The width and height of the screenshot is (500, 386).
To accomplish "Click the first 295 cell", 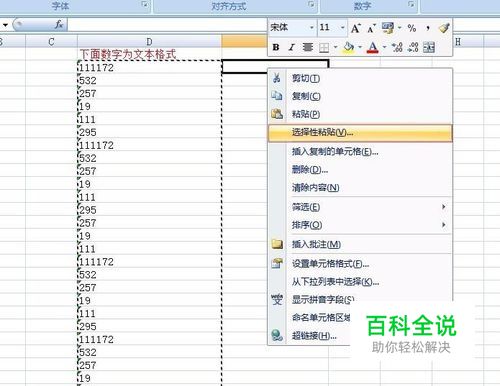I will click(x=149, y=132).
